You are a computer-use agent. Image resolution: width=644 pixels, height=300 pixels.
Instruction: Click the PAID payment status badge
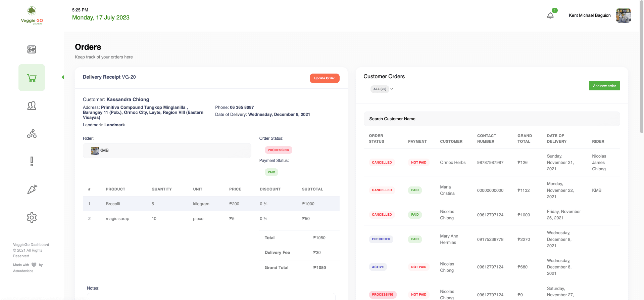pos(271,172)
